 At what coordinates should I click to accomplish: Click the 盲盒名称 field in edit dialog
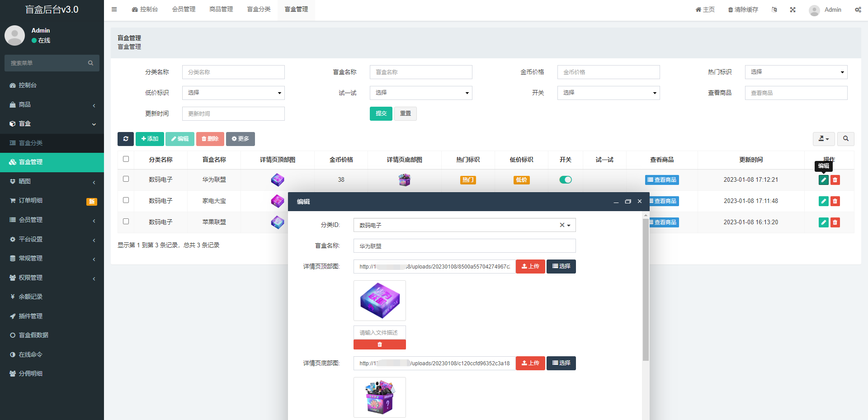click(x=464, y=246)
